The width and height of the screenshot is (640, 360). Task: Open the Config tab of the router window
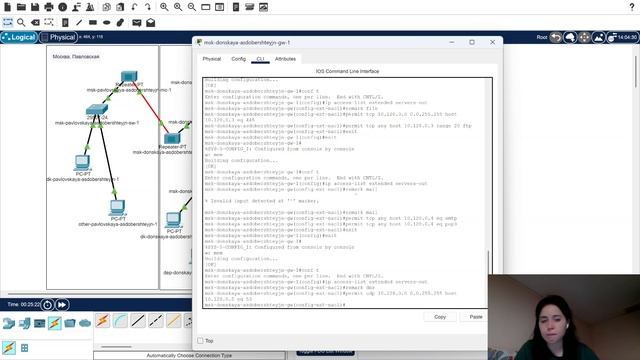238,59
